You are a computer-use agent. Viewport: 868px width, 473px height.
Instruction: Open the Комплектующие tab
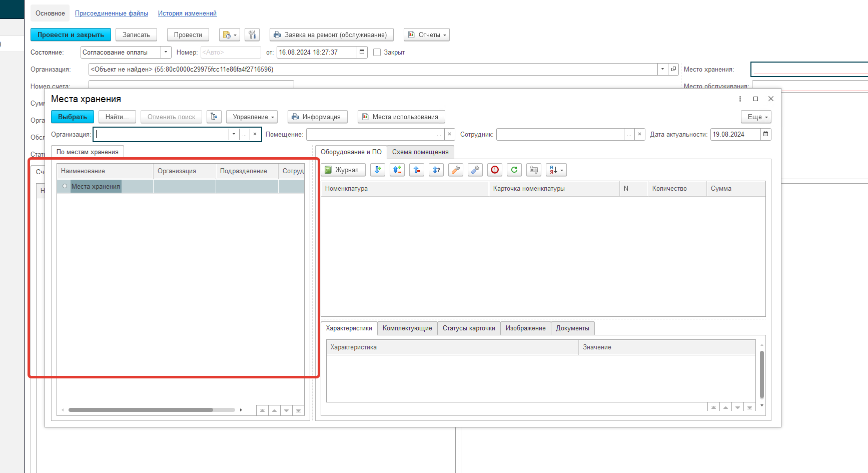click(407, 328)
